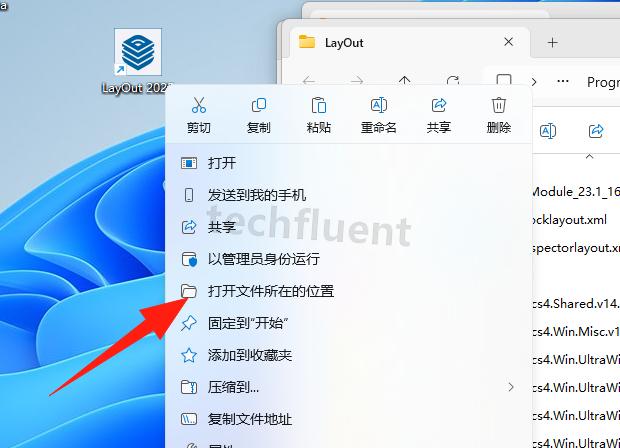Add a new tab in File Explorer
Viewport: 620px width, 448px height.
coord(553,42)
